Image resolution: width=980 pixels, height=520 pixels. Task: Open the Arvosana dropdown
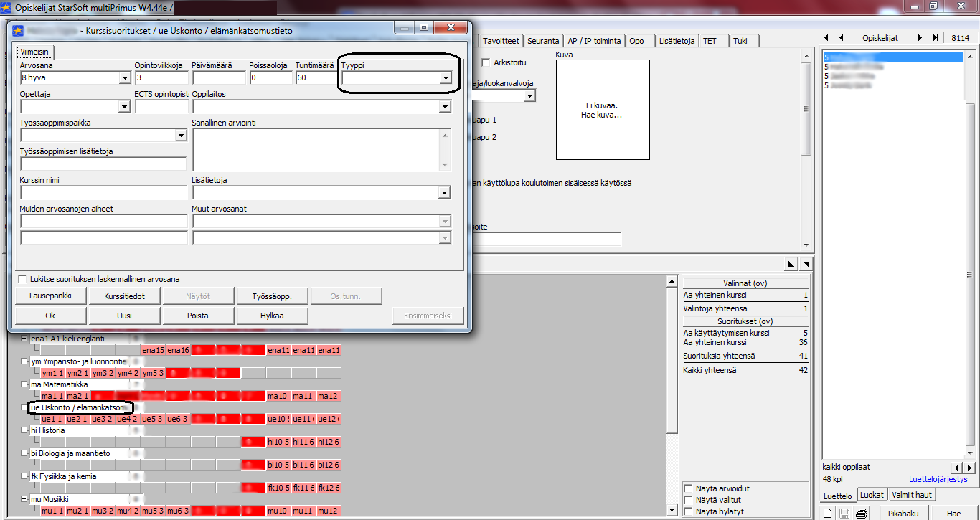(x=124, y=77)
